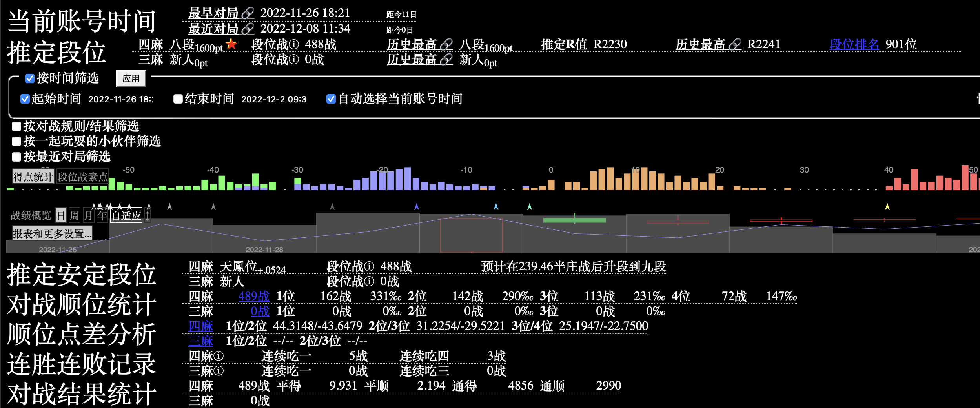Viewport: 980px width, 408px height.
Task: Enable 按最近对局筛选 checkbox
Action: click(x=16, y=157)
